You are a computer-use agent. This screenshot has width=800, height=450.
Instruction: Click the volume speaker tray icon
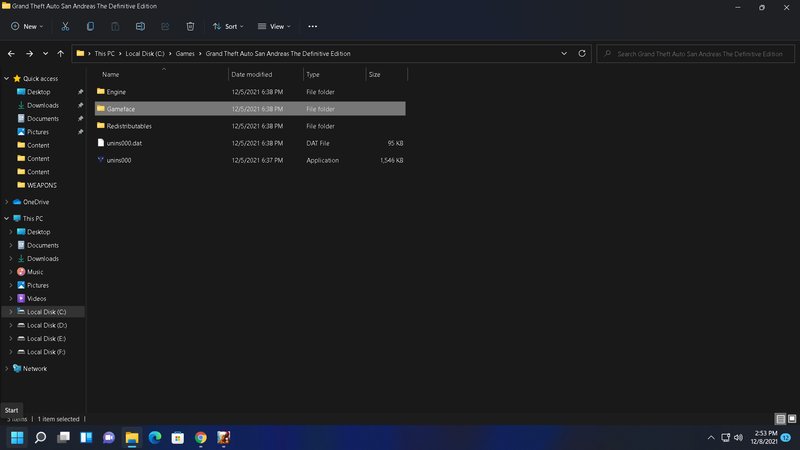click(738, 438)
